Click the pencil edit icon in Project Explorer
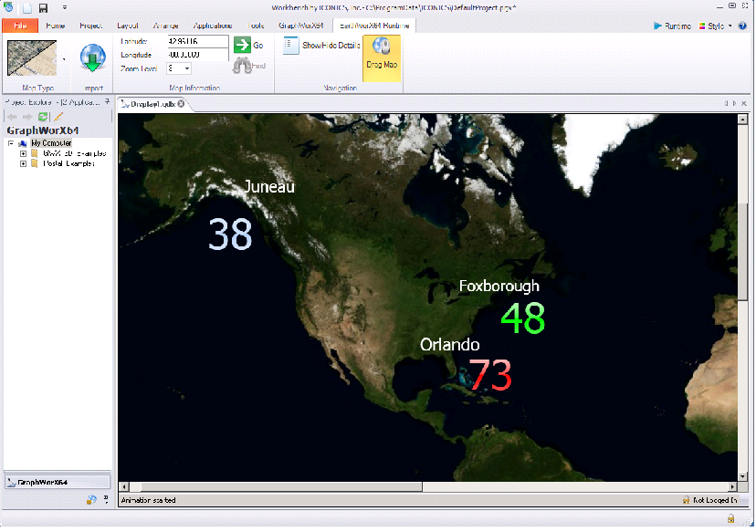The width and height of the screenshot is (756, 532). point(58,117)
